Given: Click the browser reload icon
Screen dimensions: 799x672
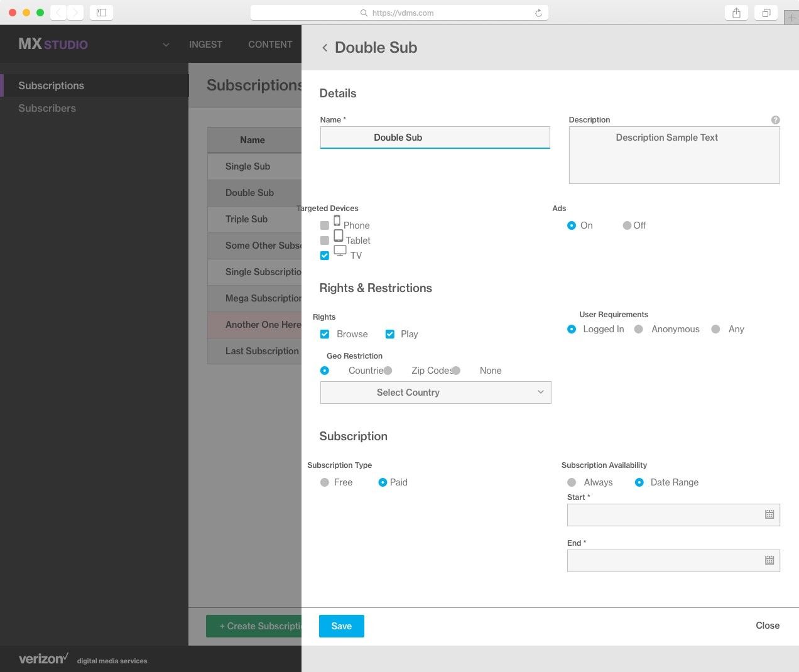Looking at the screenshot, I should (x=538, y=13).
